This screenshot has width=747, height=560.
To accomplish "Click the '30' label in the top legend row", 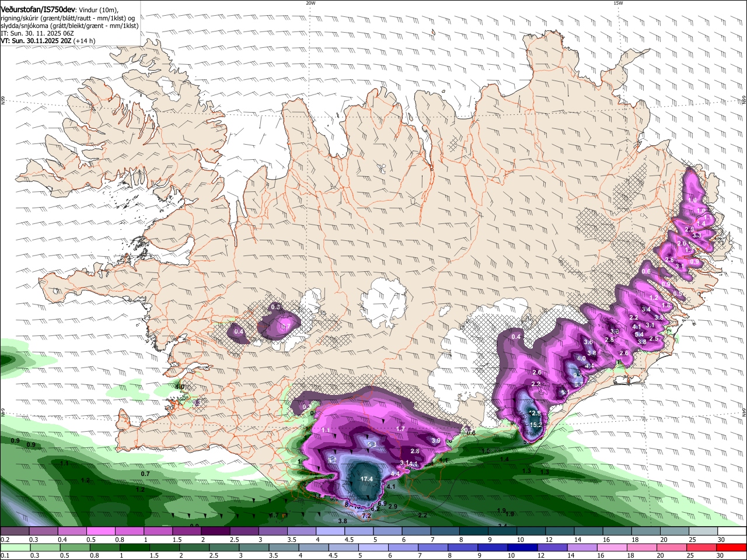I will point(721,540).
